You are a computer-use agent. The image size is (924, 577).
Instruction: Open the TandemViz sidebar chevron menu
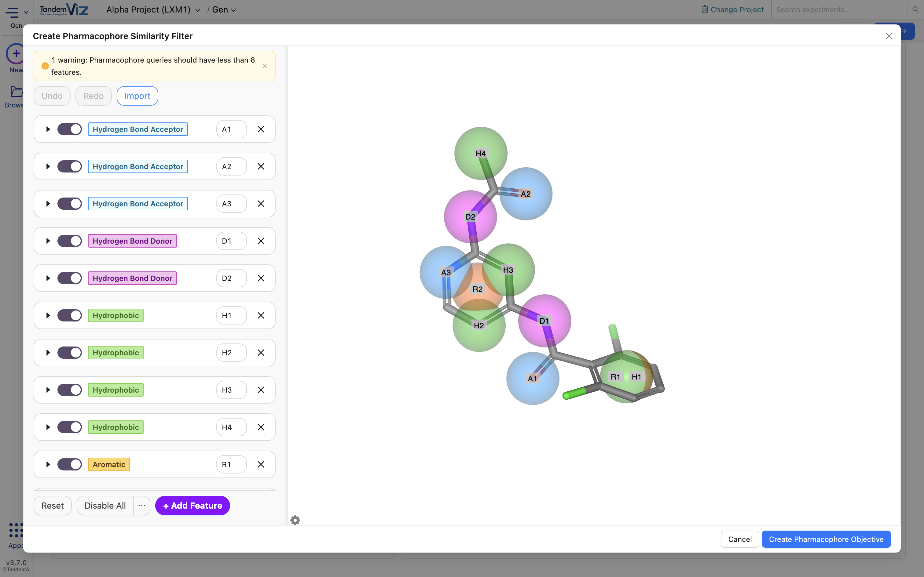[x=26, y=12]
